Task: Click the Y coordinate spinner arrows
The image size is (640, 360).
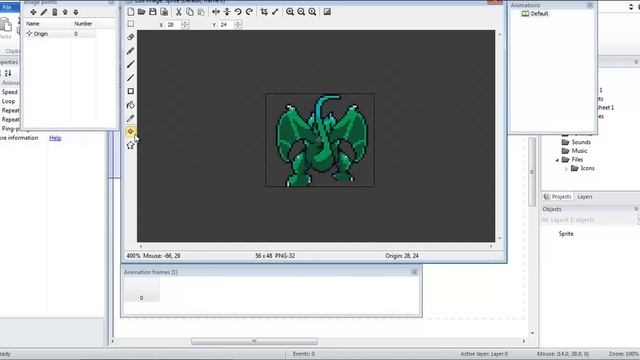Action: click(x=238, y=25)
